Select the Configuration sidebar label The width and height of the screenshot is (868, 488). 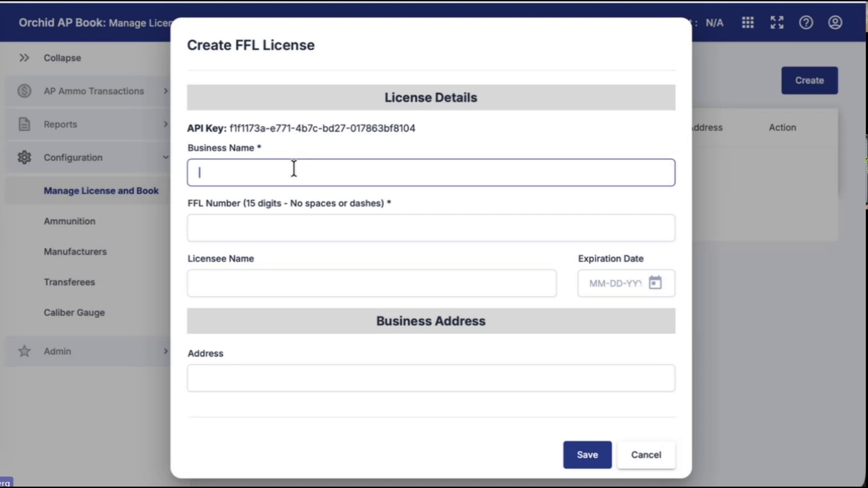click(73, 157)
